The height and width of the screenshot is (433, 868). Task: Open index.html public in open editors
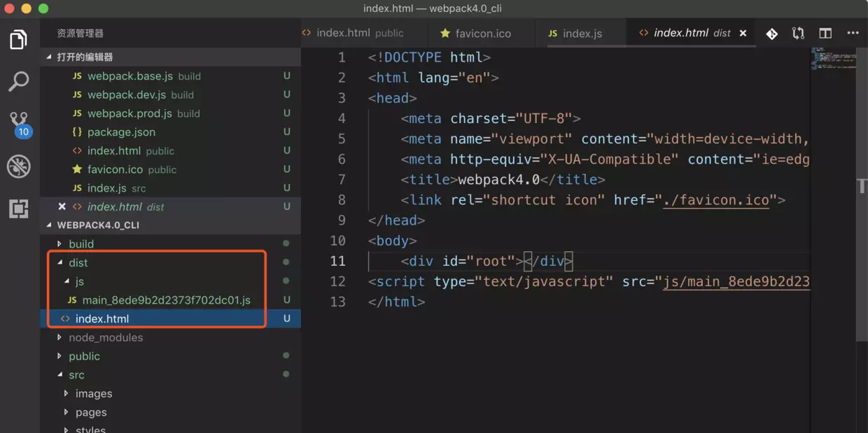click(x=170, y=150)
